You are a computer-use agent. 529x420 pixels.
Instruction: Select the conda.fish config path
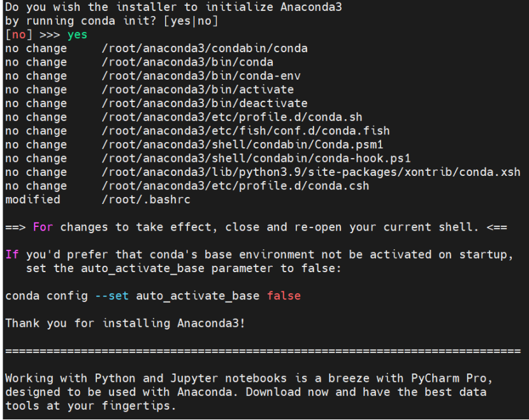pos(245,131)
